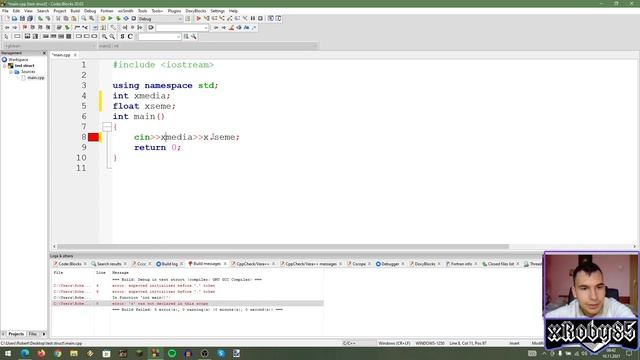Open the global scope dropdown above editor

click(49, 46)
